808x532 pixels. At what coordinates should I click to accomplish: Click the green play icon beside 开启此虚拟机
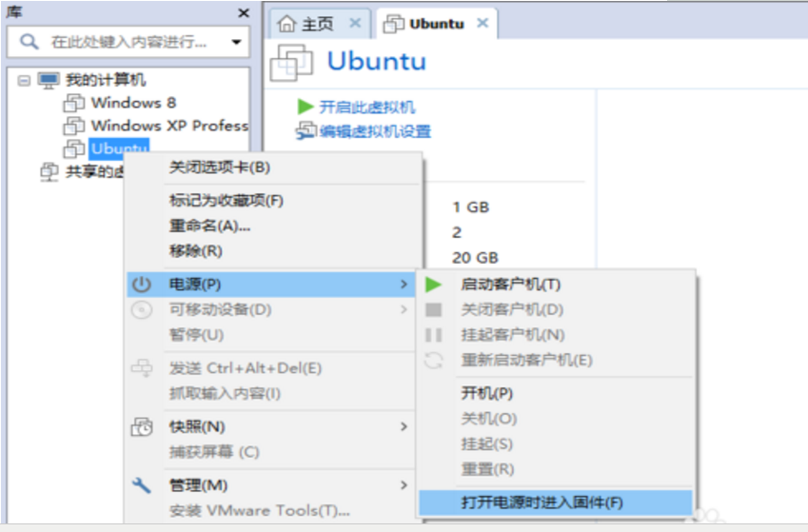pyautogui.click(x=305, y=107)
